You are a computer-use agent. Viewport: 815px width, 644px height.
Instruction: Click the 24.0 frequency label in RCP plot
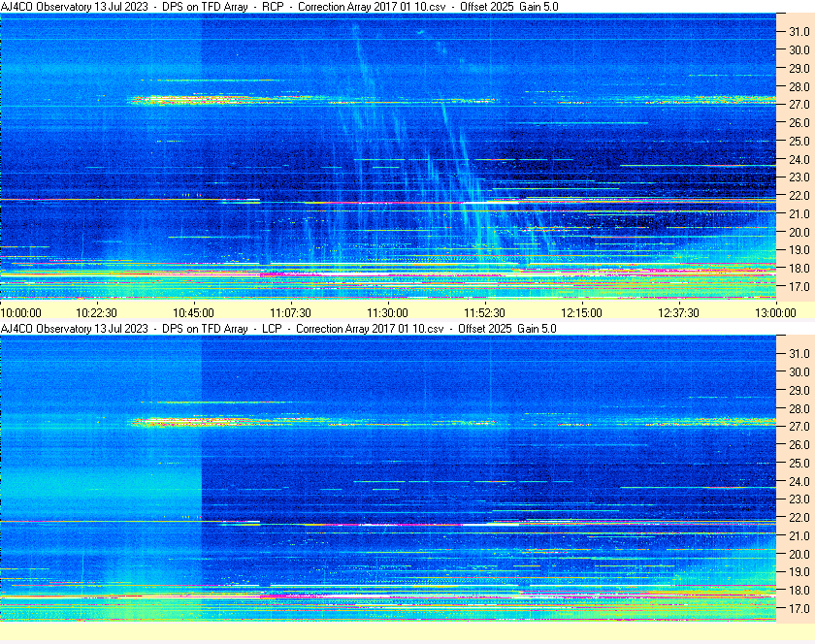coord(799,160)
